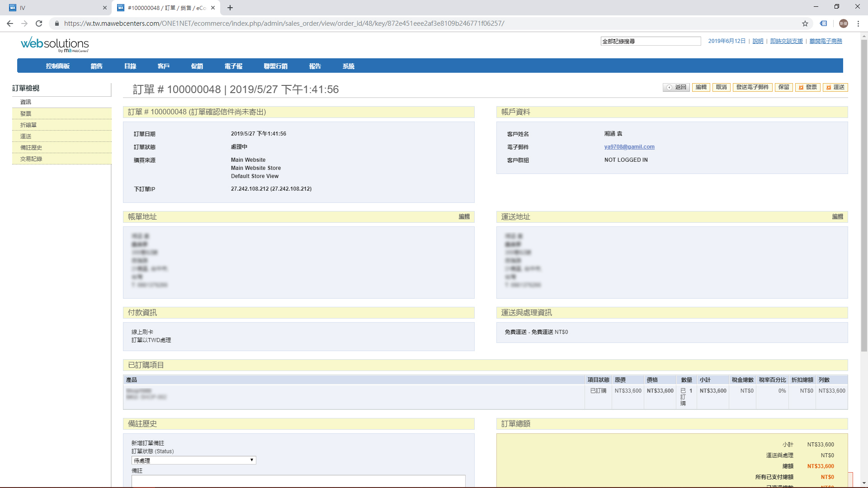Click the 運送 ship button
Image resolution: width=868 pixels, height=488 pixels.
pos(835,87)
